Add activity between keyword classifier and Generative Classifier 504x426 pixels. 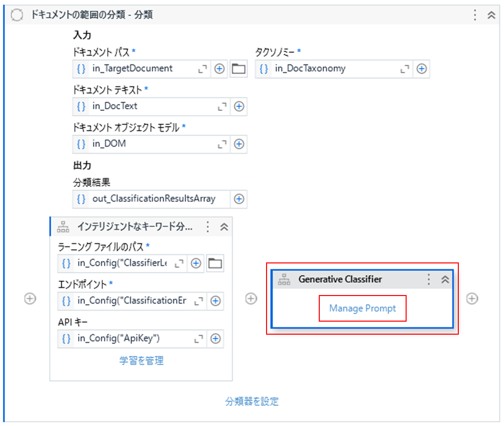[x=251, y=299]
